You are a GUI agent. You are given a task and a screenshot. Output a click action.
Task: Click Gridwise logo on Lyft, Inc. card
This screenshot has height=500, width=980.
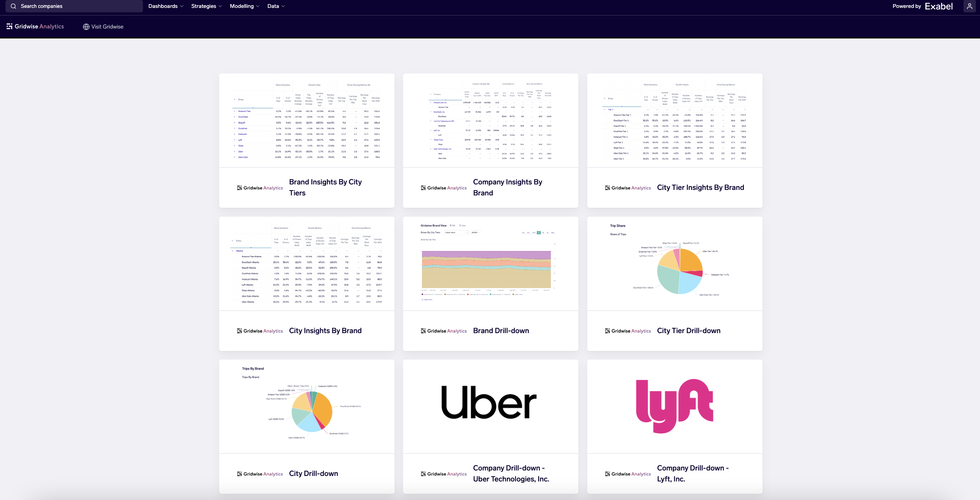pyautogui.click(x=628, y=474)
